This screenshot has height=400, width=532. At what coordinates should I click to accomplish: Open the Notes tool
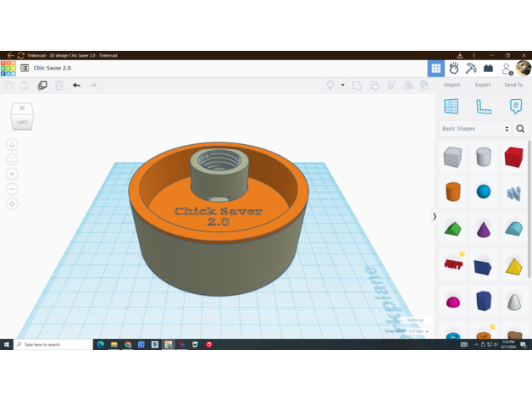click(515, 107)
